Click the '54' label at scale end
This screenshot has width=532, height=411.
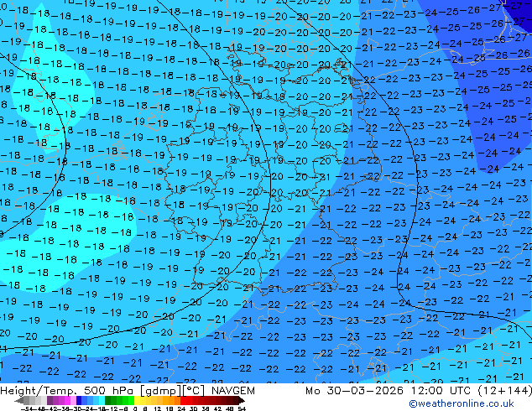[x=241, y=409]
